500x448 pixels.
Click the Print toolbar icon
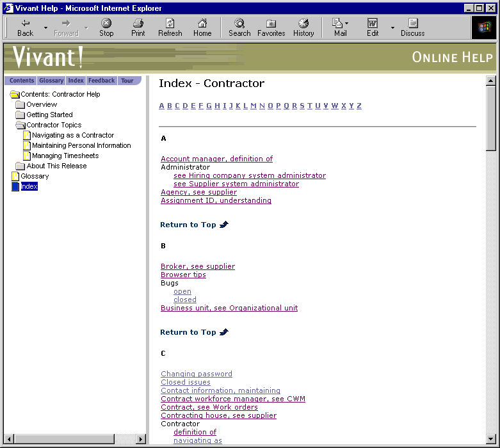click(x=138, y=28)
